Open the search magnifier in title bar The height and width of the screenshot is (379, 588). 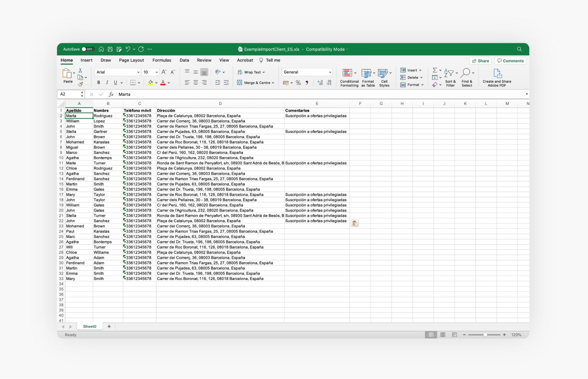pyautogui.click(x=519, y=49)
